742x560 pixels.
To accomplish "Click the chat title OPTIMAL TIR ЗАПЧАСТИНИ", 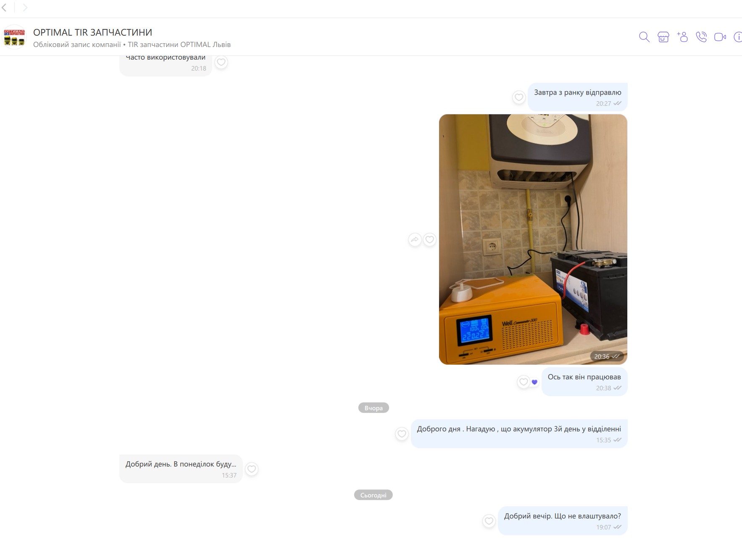I will pyautogui.click(x=92, y=32).
